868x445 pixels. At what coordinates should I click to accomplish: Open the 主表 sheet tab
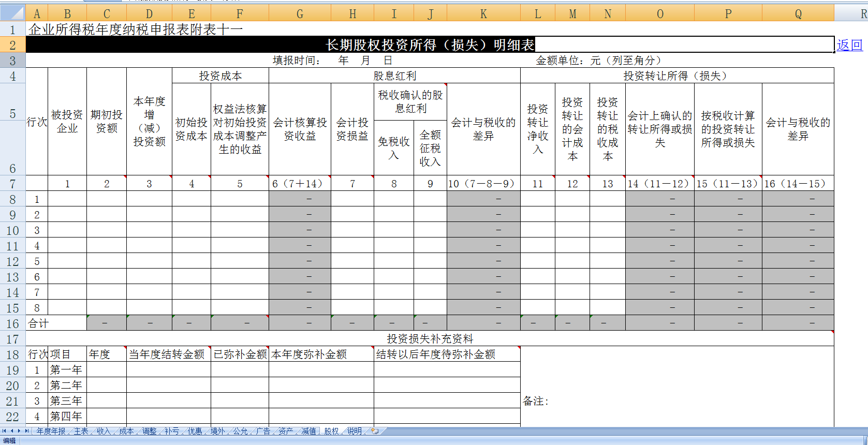click(x=81, y=431)
